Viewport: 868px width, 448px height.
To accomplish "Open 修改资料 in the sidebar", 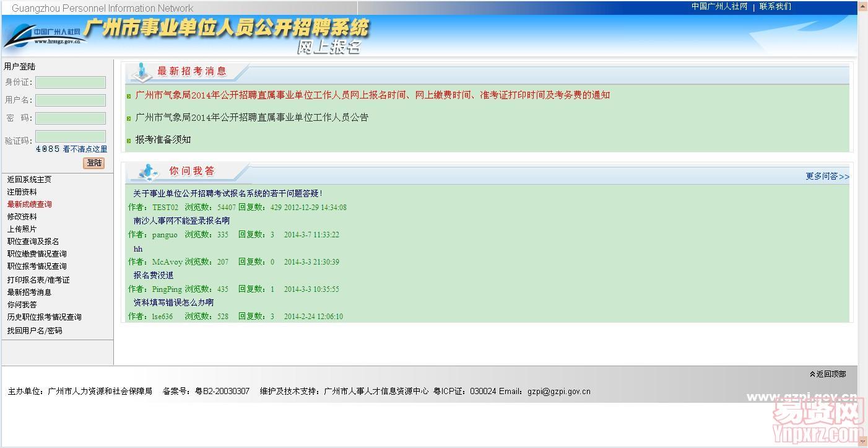I will [22, 217].
